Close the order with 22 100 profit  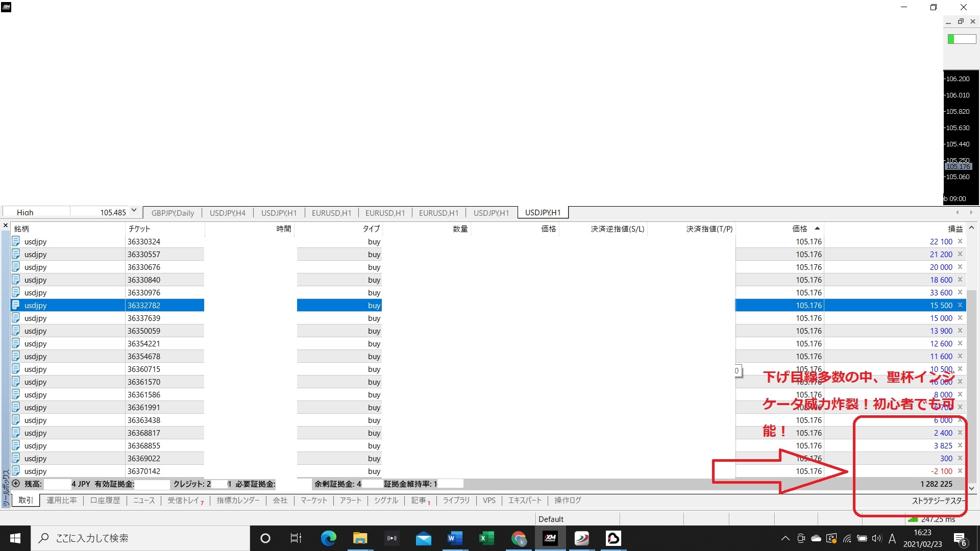pos(960,241)
